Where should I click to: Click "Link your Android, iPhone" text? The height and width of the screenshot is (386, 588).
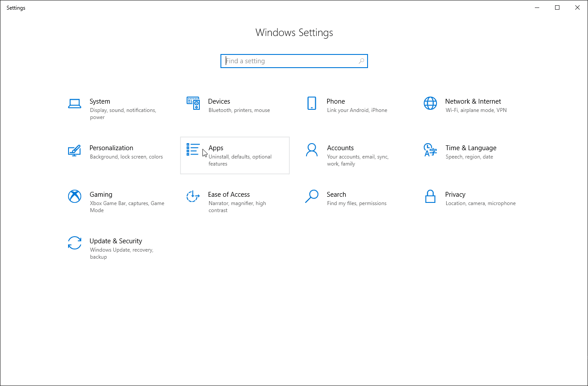pyautogui.click(x=357, y=110)
